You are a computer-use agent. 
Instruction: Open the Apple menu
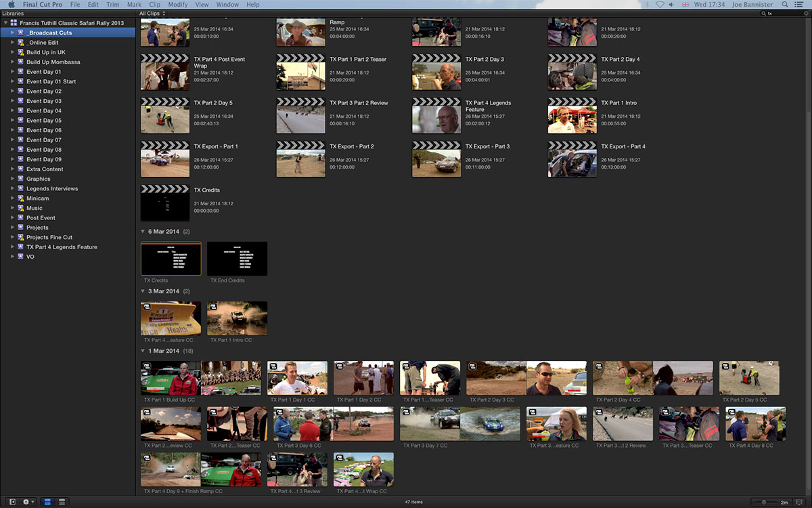pyautogui.click(x=12, y=4)
